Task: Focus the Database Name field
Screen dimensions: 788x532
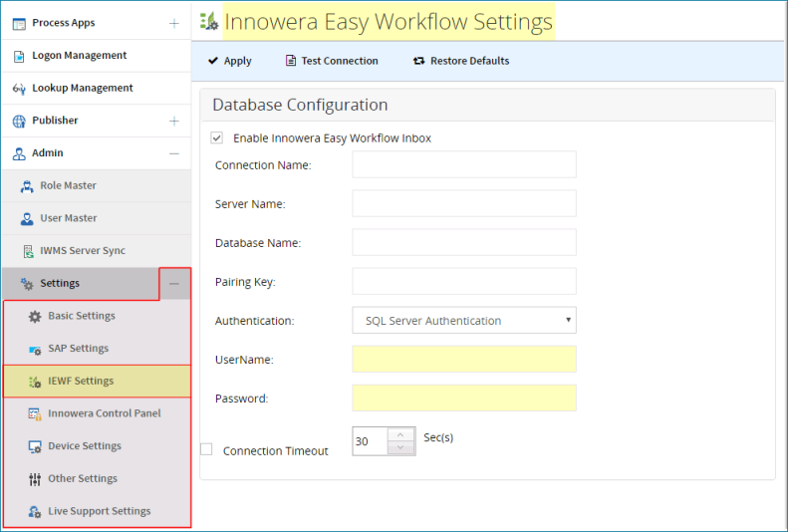Action: tap(464, 242)
